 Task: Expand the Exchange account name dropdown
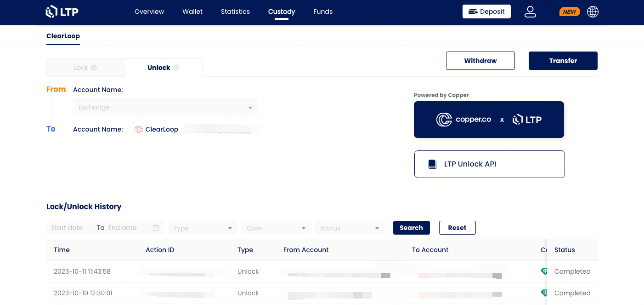[165, 107]
